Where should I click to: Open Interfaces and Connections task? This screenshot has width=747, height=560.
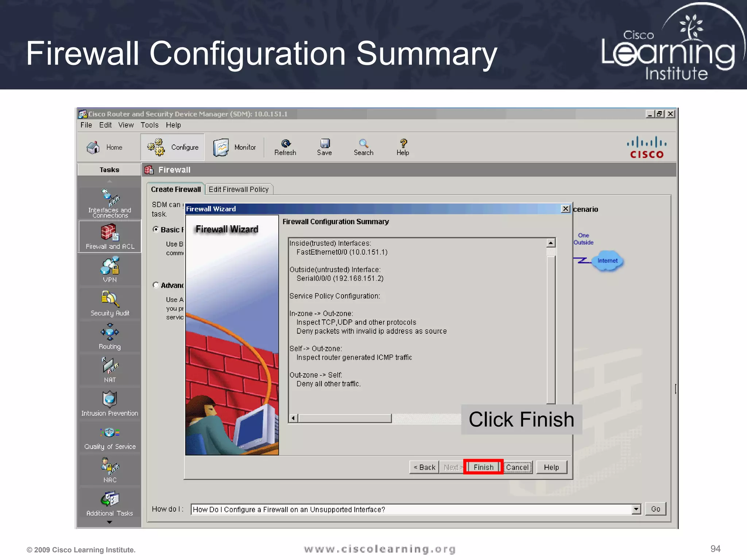coord(110,203)
